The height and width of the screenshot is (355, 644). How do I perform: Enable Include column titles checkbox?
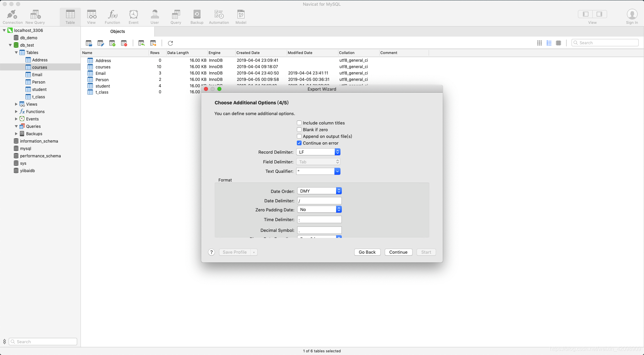click(299, 123)
